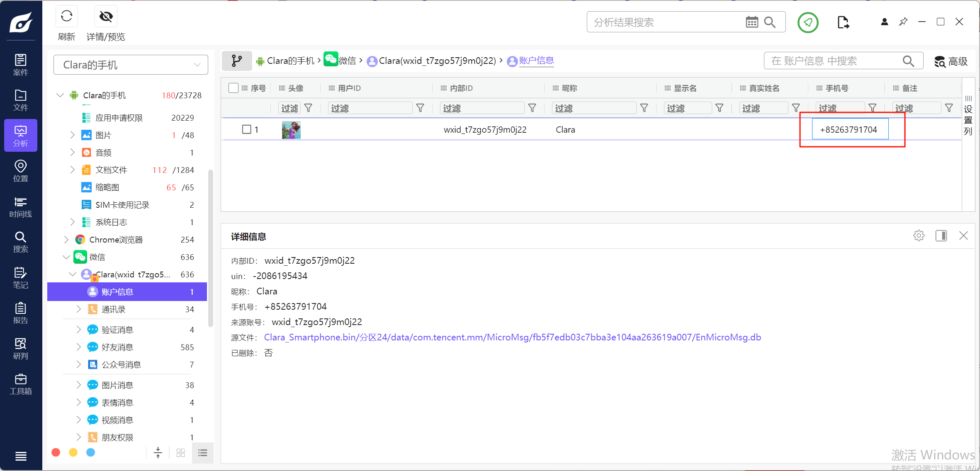The width and height of the screenshot is (980, 471).
Task: Click the Refresh (刷新) icon
Action: coord(66,17)
